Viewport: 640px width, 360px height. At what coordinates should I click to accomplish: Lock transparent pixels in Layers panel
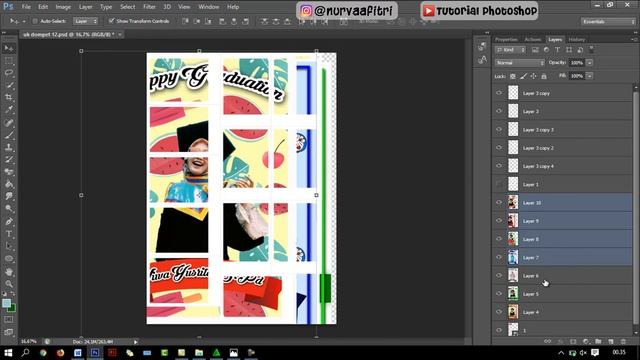point(513,76)
